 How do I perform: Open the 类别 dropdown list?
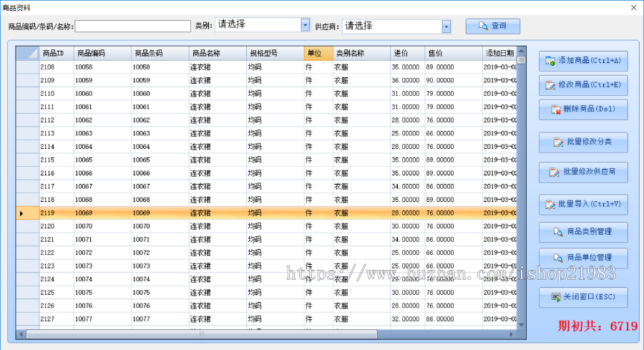(x=306, y=25)
